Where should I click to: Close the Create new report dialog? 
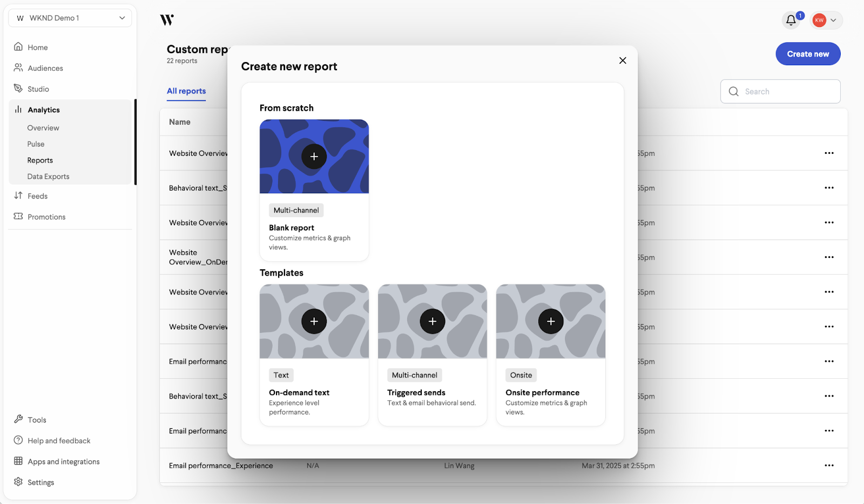[x=623, y=60]
